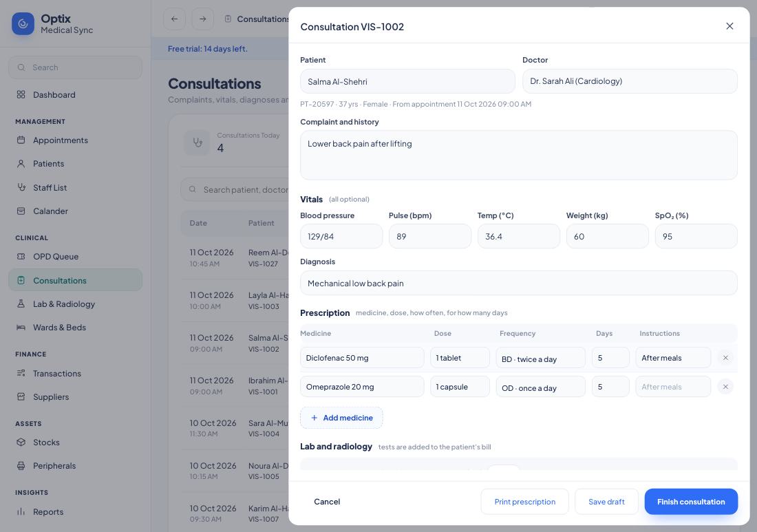Click the Patients person icon

pyautogui.click(x=21, y=164)
